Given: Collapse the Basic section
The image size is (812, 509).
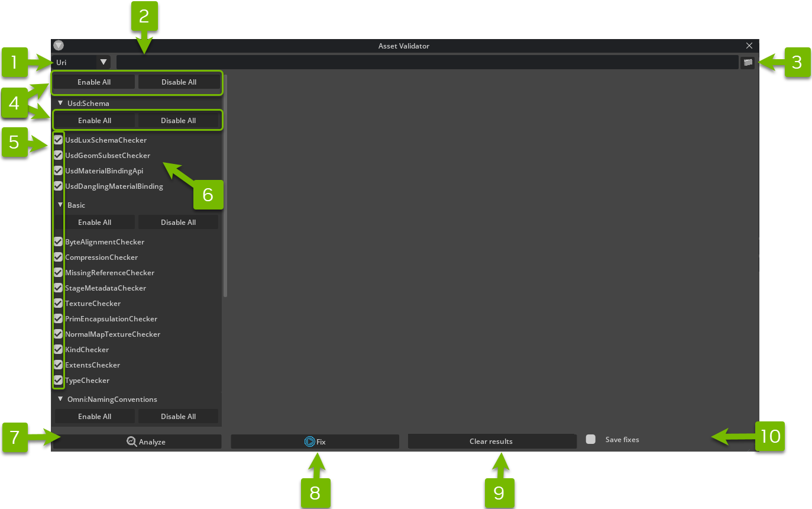Looking at the screenshot, I should tap(60, 204).
